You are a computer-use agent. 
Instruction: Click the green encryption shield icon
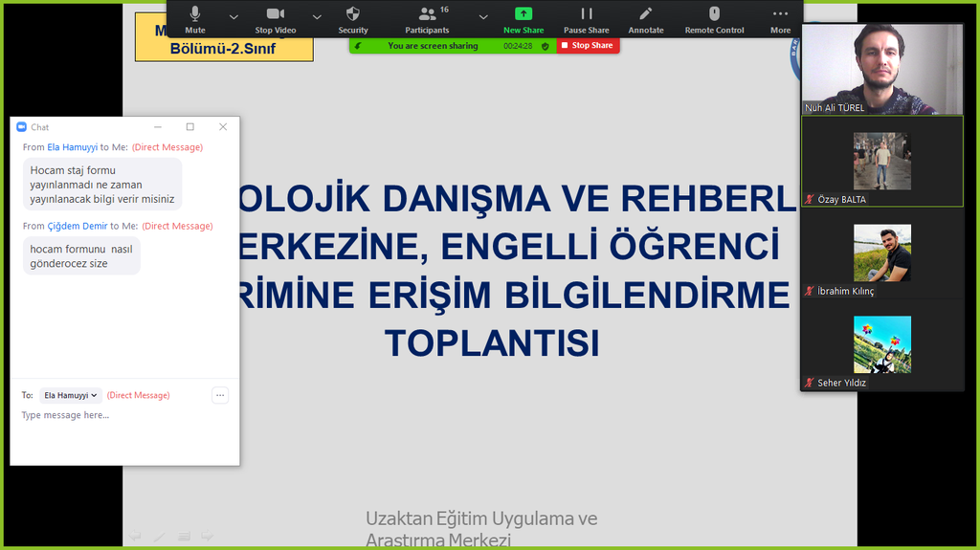(545, 46)
